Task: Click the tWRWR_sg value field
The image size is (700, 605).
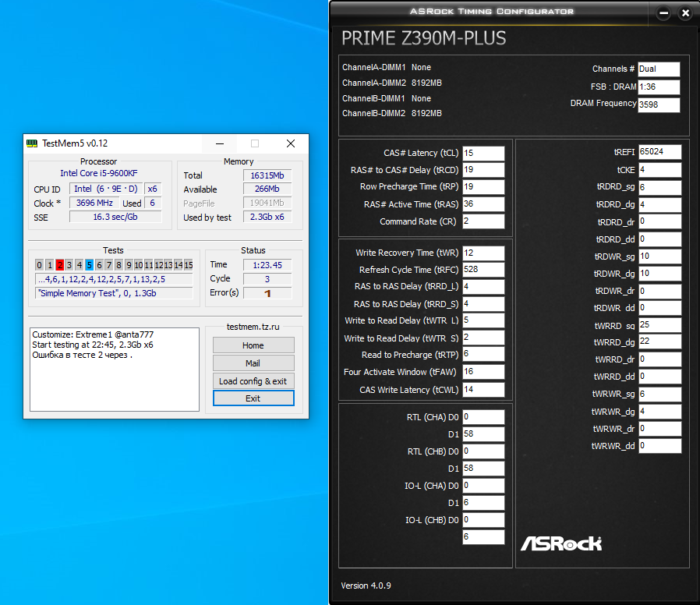Action: tap(659, 394)
